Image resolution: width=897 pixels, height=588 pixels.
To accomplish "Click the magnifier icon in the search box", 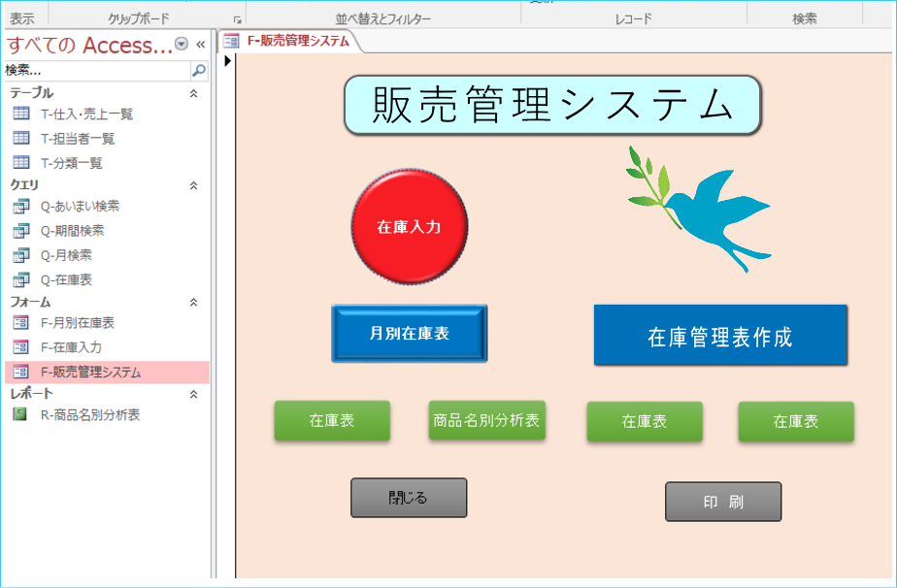I will (198, 71).
